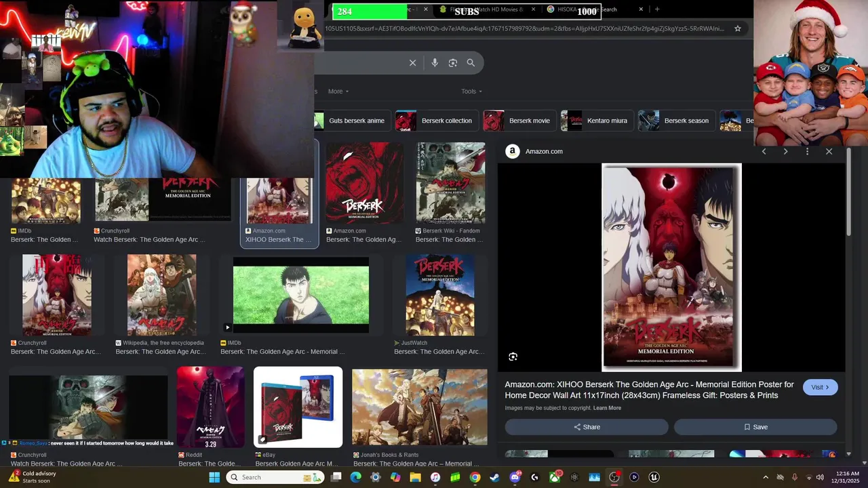
Task: Visit the Amazon poster page
Action: (820, 387)
